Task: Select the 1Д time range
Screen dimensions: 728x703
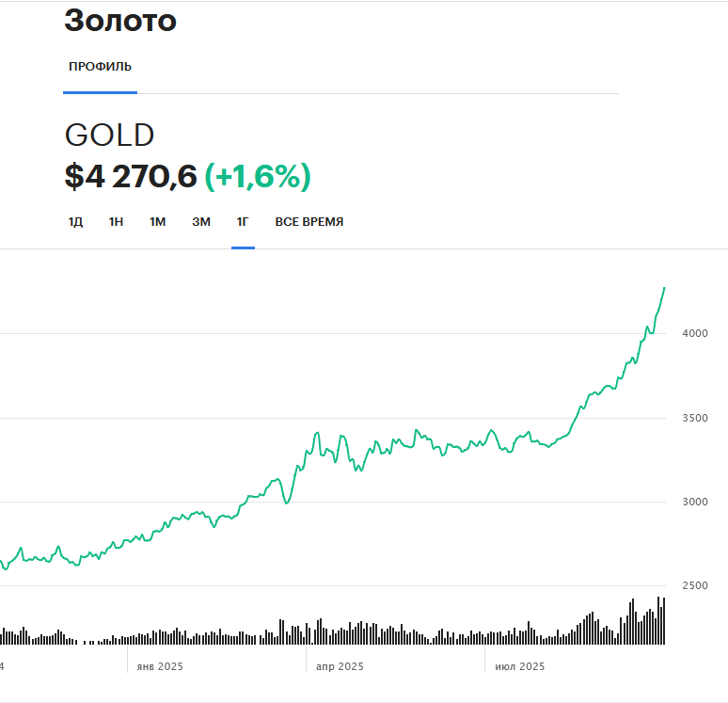Action: [x=75, y=222]
